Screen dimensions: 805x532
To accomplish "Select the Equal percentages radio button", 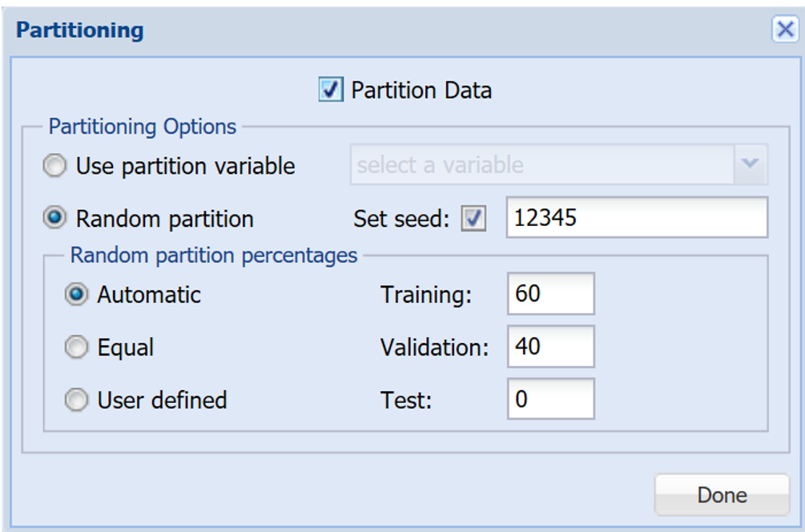I will [x=77, y=348].
